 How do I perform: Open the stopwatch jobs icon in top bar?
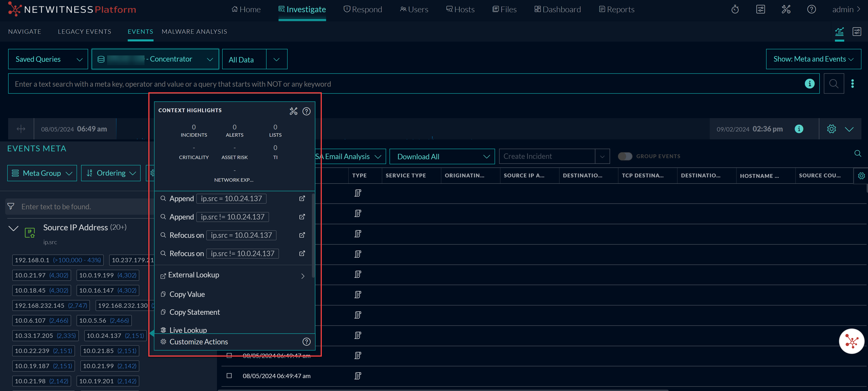[x=735, y=10]
